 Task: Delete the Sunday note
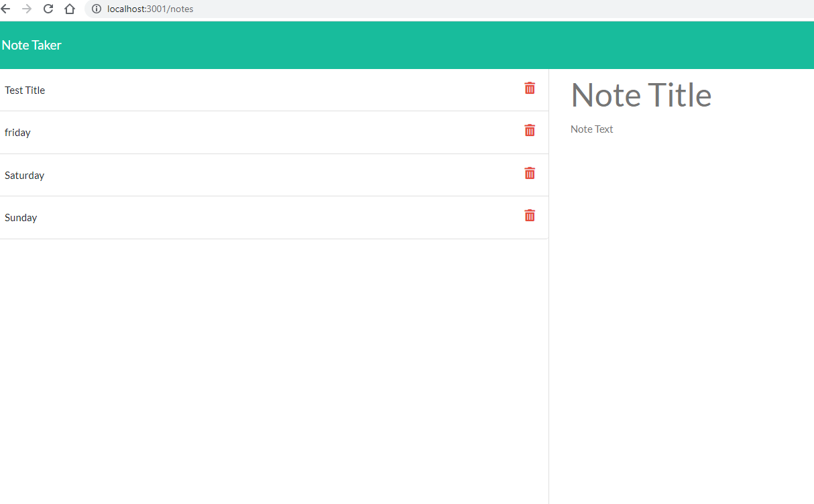(x=530, y=215)
